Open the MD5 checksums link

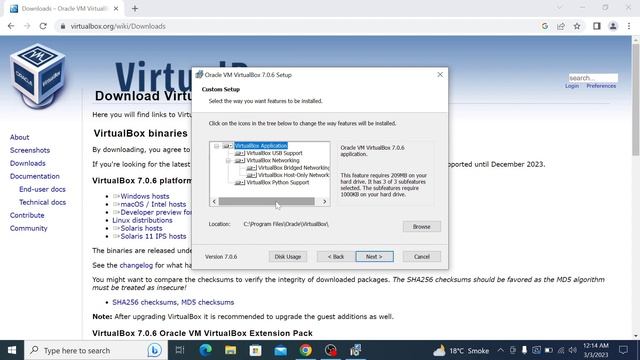click(x=207, y=302)
